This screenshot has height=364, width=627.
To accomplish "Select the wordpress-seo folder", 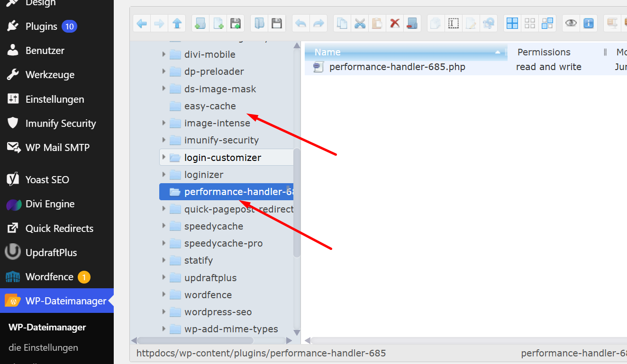I will coord(211,312).
